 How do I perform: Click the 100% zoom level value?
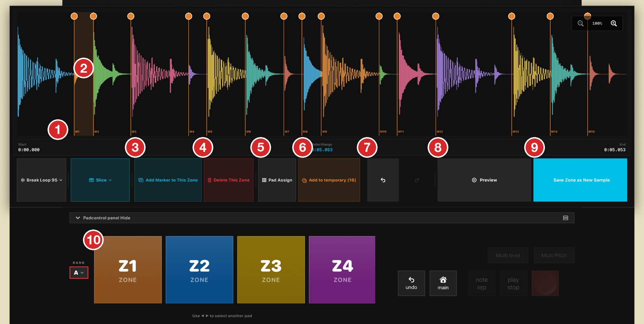(597, 23)
